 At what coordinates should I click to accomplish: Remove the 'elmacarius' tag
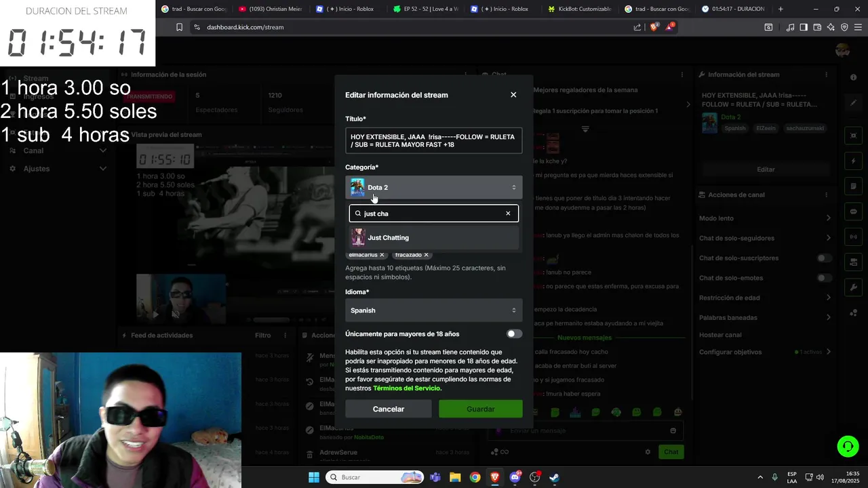pyautogui.click(x=382, y=255)
